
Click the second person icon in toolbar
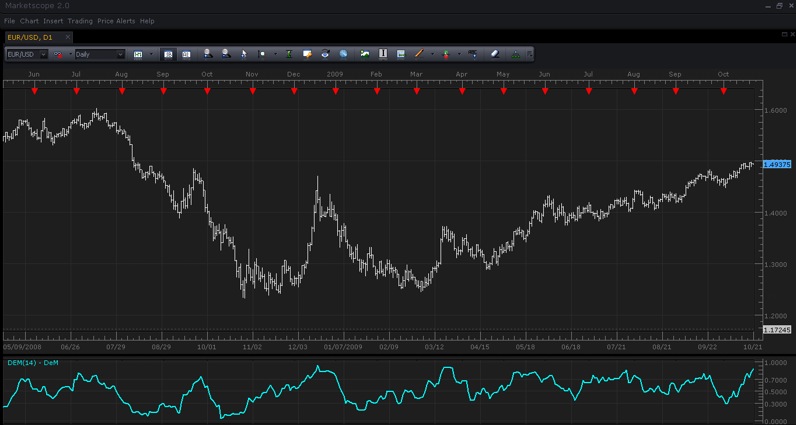click(x=226, y=54)
